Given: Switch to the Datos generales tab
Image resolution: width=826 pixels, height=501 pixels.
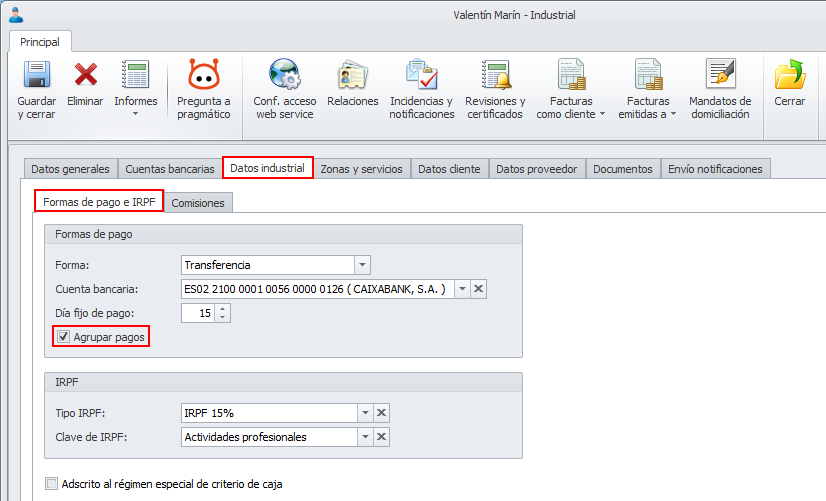Looking at the screenshot, I should coord(71,169).
